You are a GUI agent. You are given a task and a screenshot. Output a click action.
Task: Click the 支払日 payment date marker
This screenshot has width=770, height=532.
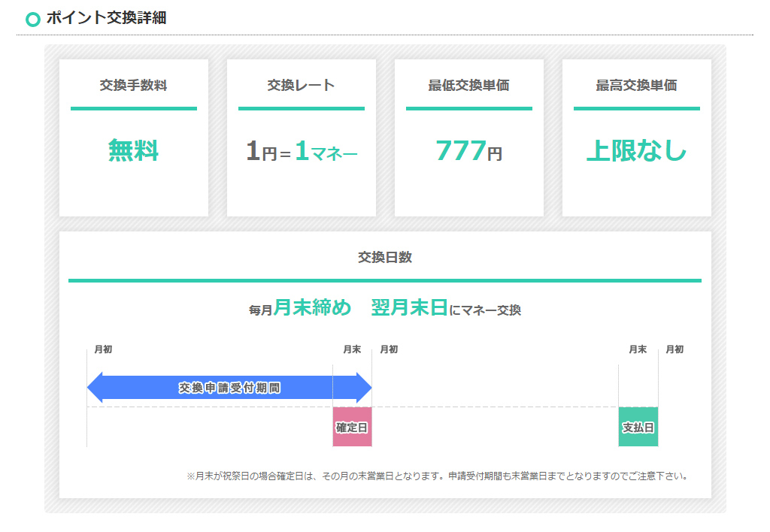coord(638,425)
